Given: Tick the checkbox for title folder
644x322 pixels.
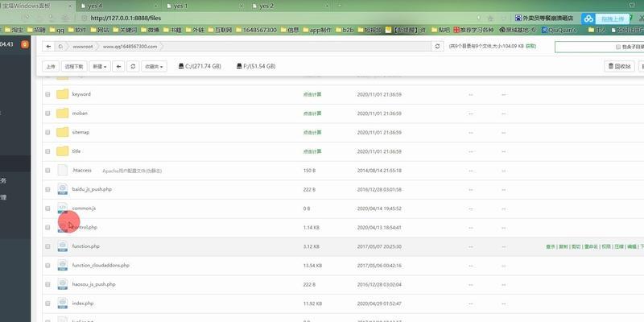Looking at the screenshot, I should [x=47, y=151].
